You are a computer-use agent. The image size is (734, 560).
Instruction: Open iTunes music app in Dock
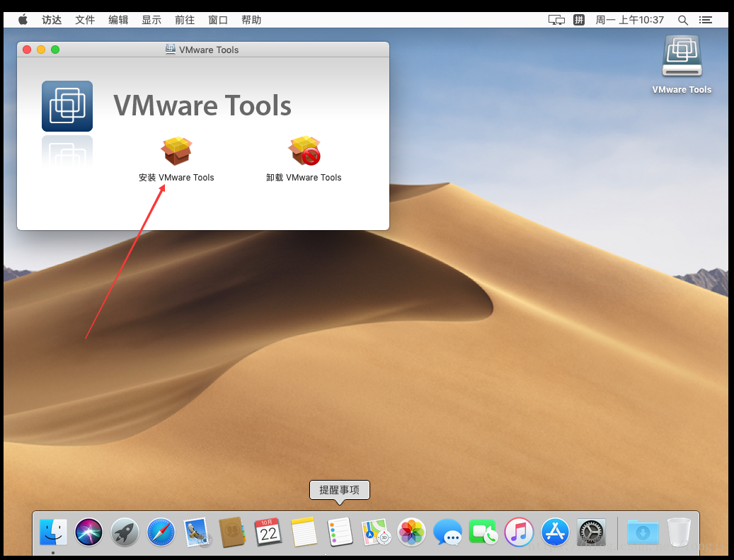click(519, 532)
